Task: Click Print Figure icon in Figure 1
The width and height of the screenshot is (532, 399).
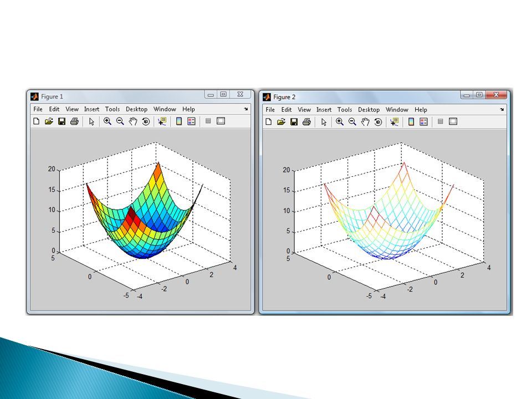Action: click(x=74, y=121)
